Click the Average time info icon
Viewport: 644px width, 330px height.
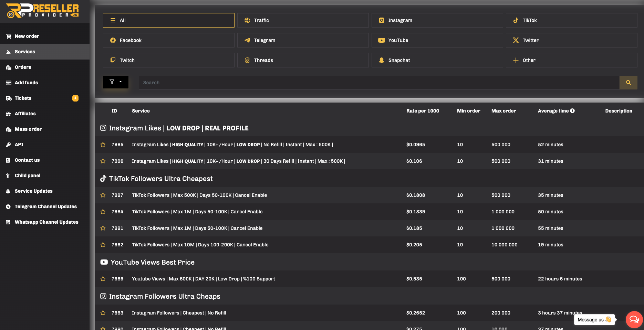pyautogui.click(x=572, y=111)
